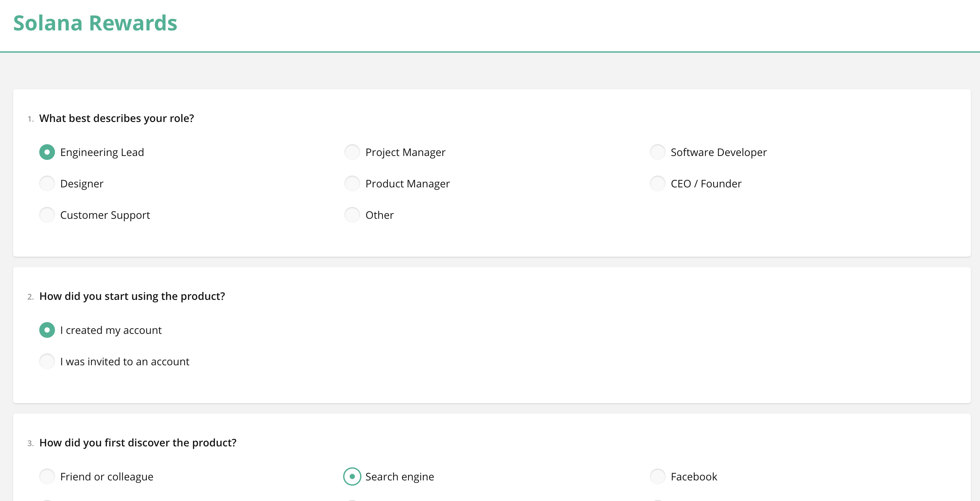Image resolution: width=980 pixels, height=501 pixels.
Task: Click the question 2 product start heading
Action: pos(132,296)
